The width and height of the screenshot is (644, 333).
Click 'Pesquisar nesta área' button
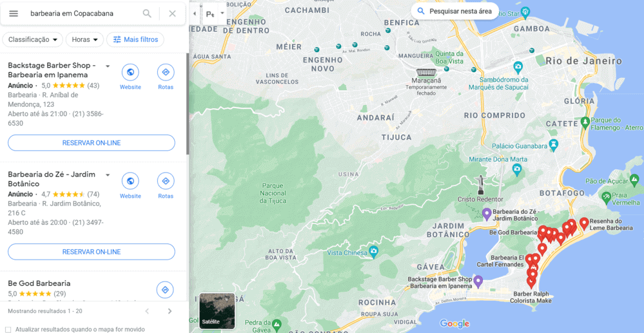455,11
